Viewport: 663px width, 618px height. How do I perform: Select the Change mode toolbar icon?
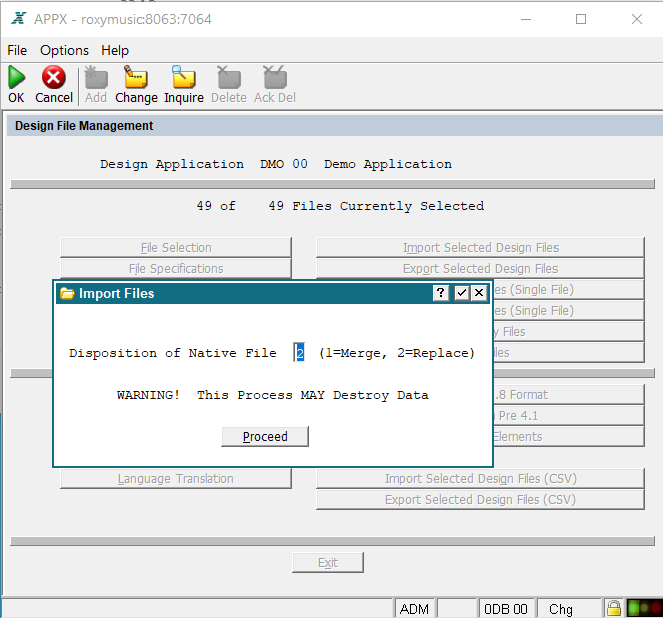click(x=136, y=77)
